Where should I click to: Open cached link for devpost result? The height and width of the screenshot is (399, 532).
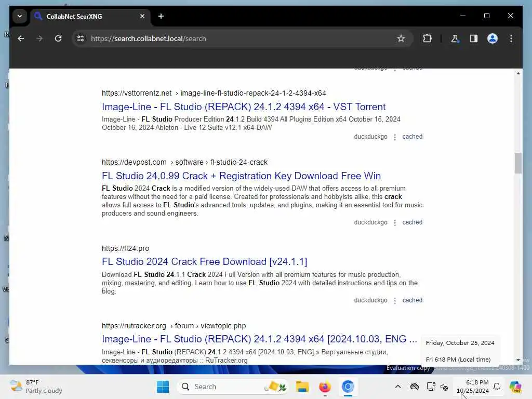(x=412, y=222)
